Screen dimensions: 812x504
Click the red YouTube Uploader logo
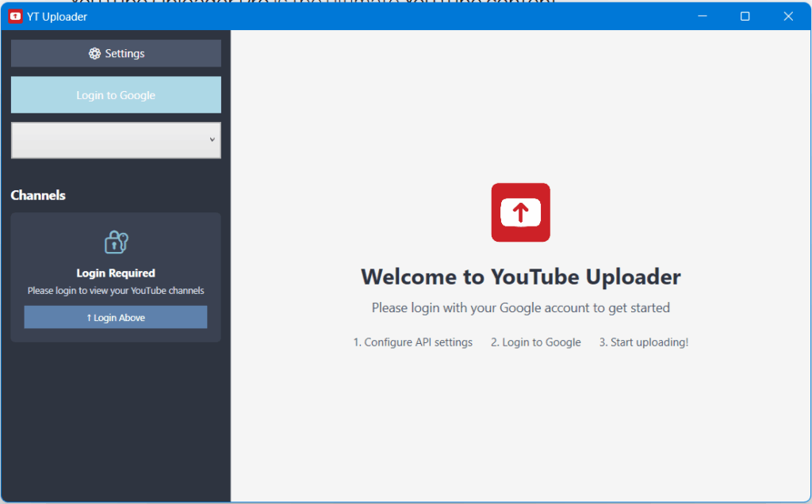(520, 212)
